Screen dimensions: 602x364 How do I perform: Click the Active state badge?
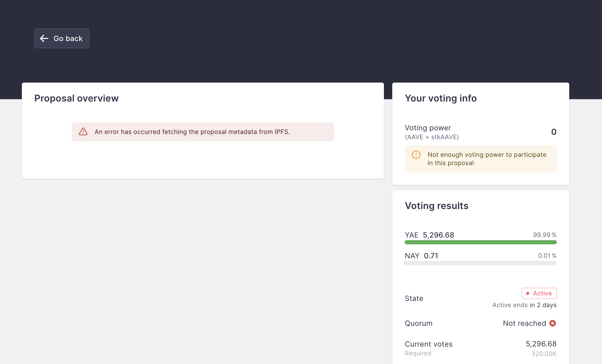click(539, 293)
